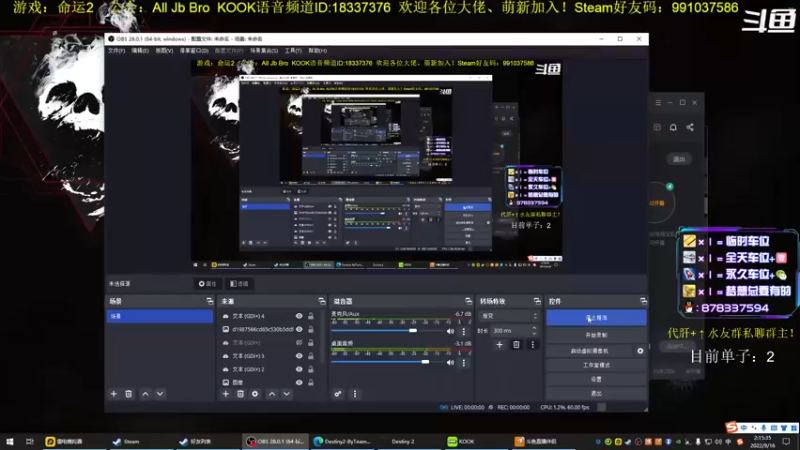Show the hidden greyed 文本 (GDI+) source

(299, 343)
